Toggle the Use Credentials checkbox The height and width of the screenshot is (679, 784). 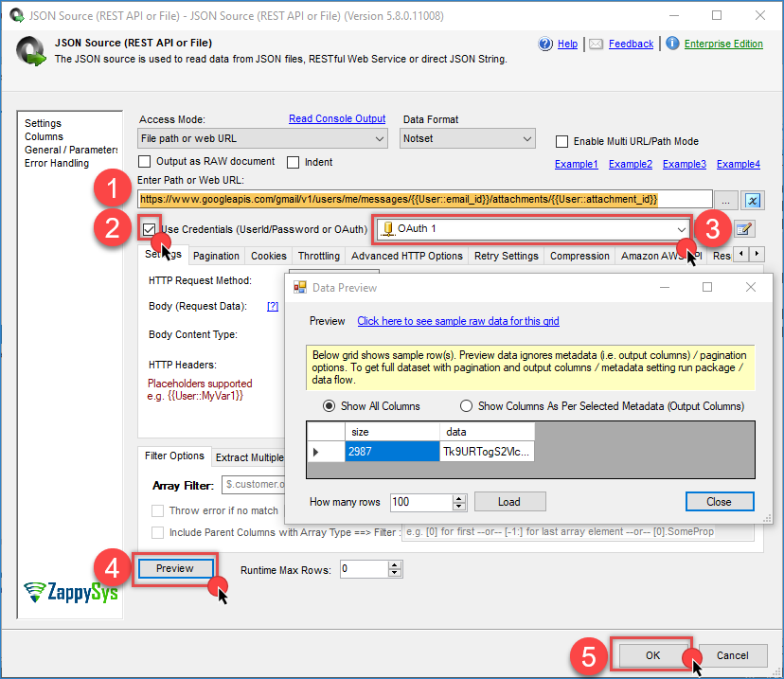coord(150,228)
